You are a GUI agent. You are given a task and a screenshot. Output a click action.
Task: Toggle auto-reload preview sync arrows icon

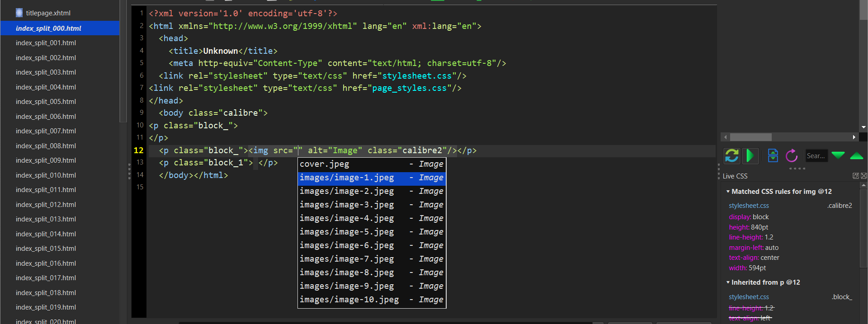click(x=731, y=156)
